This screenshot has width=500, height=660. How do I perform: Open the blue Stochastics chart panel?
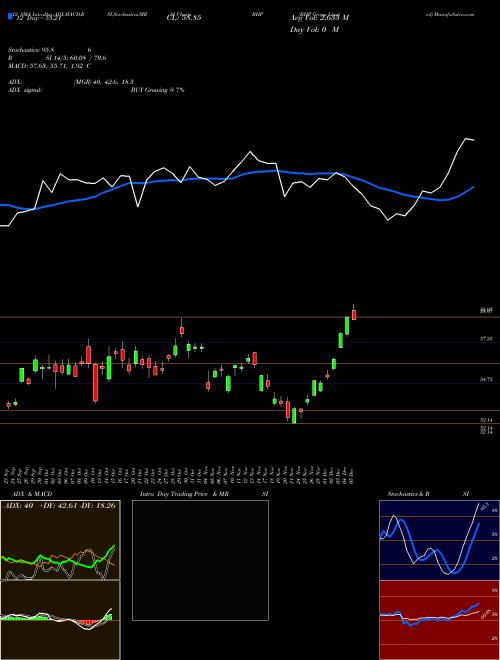pos(439,540)
